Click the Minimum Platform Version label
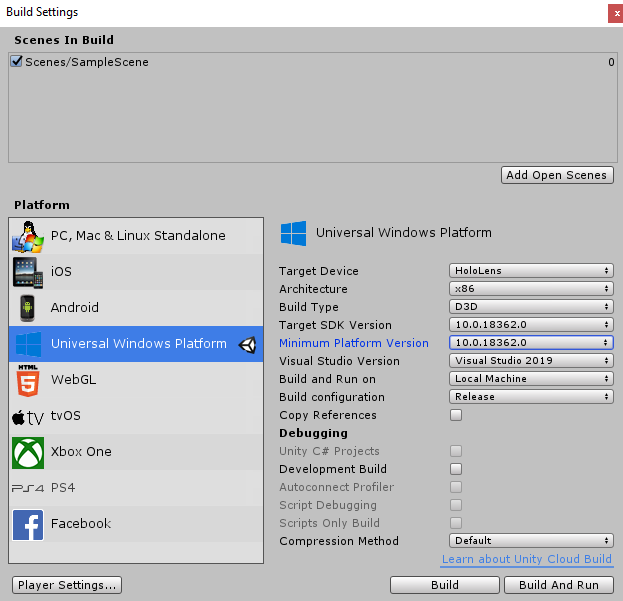This screenshot has width=623, height=601. tap(354, 343)
